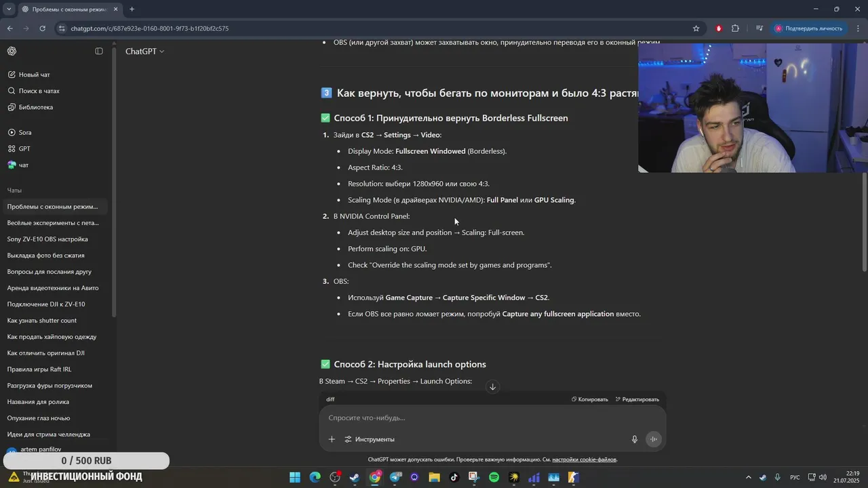Collapse the sidebar with the panel icon

tap(99, 52)
